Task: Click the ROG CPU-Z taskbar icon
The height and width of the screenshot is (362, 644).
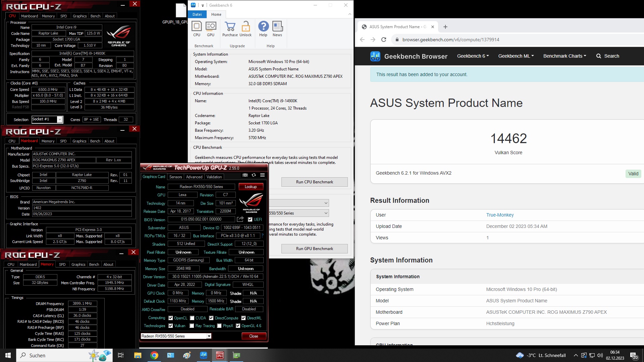Action: [220, 355]
